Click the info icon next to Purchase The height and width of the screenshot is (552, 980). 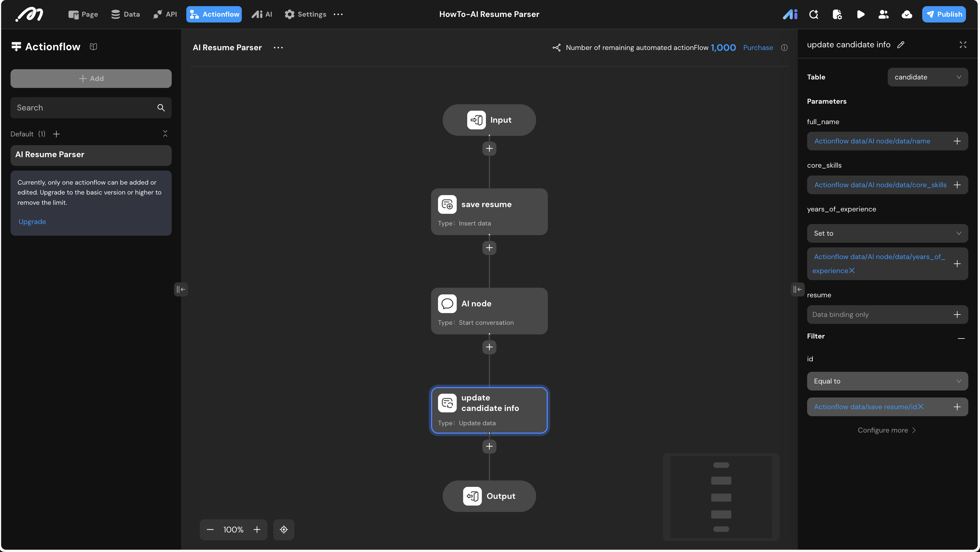(x=784, y=48)
